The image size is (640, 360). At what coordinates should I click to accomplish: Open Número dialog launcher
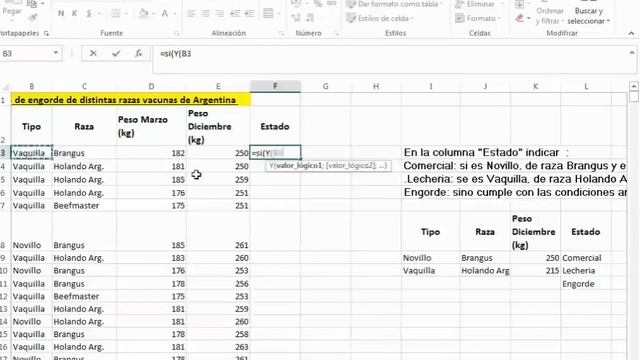click(x=336, y=33)
